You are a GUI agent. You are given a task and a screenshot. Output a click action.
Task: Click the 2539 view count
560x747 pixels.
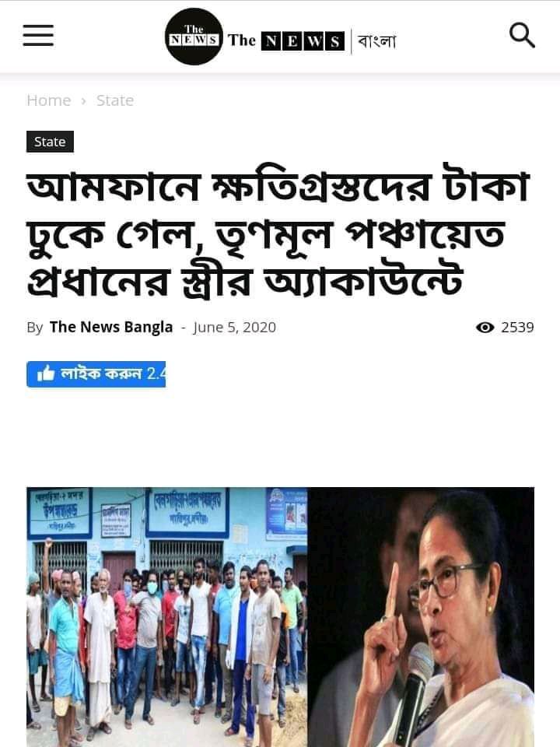point(518,328)
